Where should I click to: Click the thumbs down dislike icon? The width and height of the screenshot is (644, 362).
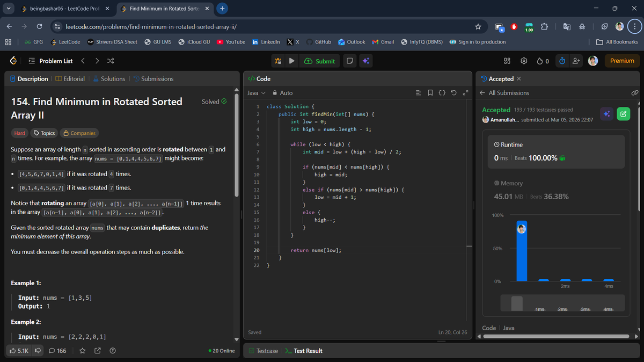coord(38,351)
